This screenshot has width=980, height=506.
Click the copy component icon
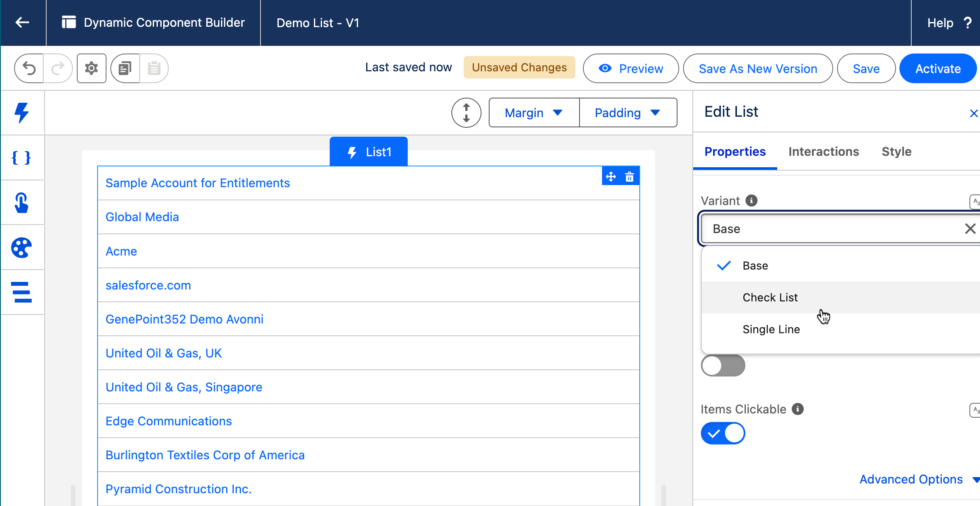(125, 68)
